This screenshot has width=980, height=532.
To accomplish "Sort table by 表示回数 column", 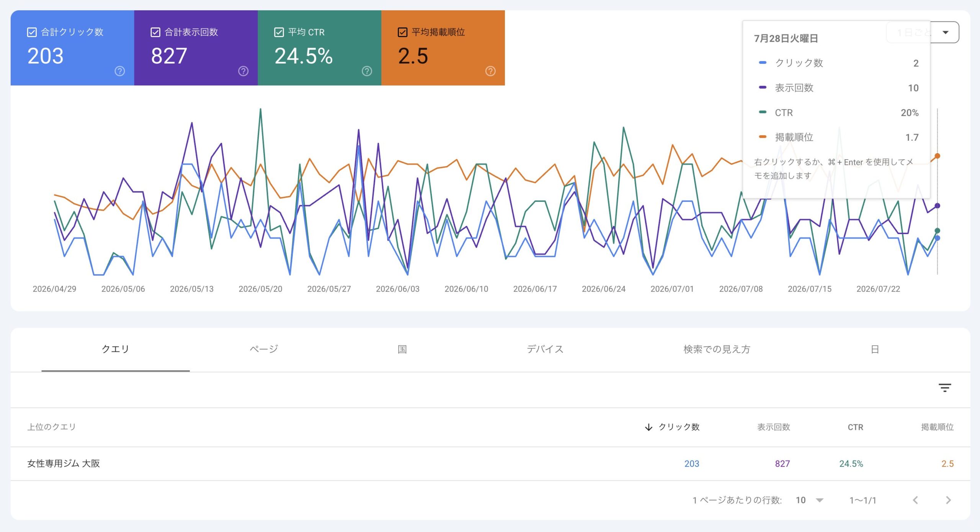I will (x=774, y=427).
